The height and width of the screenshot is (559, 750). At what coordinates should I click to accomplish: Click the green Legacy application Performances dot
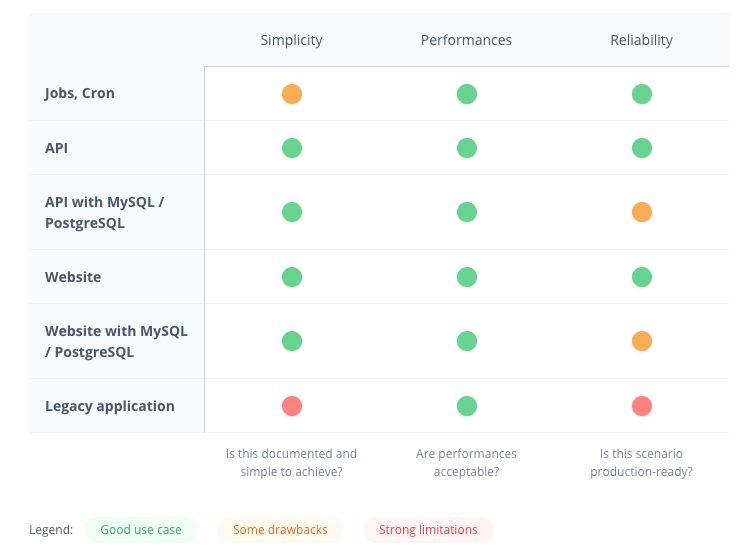[467, 406]
